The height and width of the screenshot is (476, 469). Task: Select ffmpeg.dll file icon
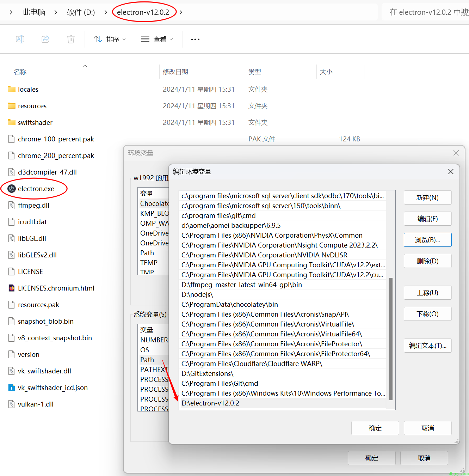[x=12, y=205]
